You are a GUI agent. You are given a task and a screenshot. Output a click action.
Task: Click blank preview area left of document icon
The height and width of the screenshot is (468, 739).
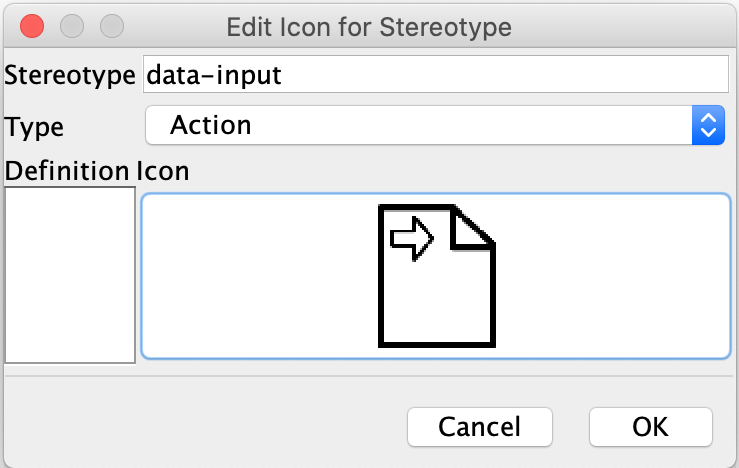point(260,275)
